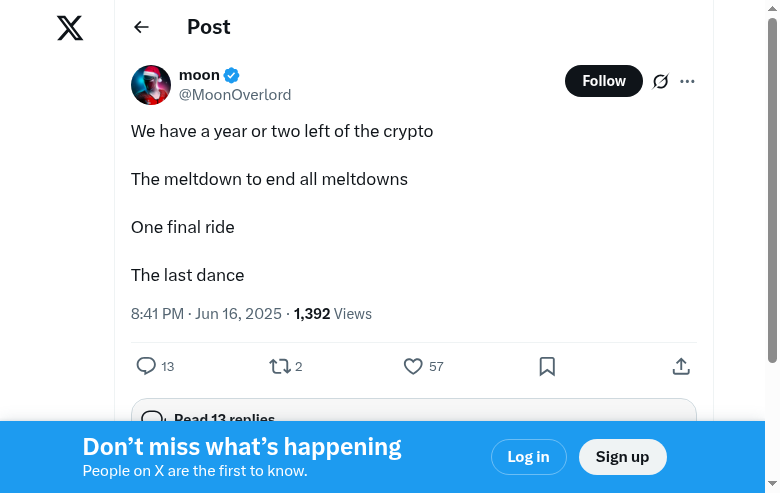Image resolution: width=780 pixels, height=493 pixels.
Task: Click the page vertical scrollbar
Action: tap(772, 190)
